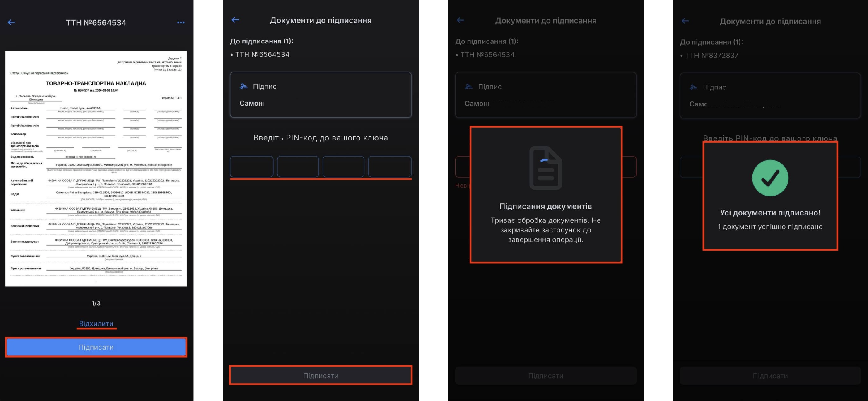Tap the green success checkmark icon

(x=770, y=178)
